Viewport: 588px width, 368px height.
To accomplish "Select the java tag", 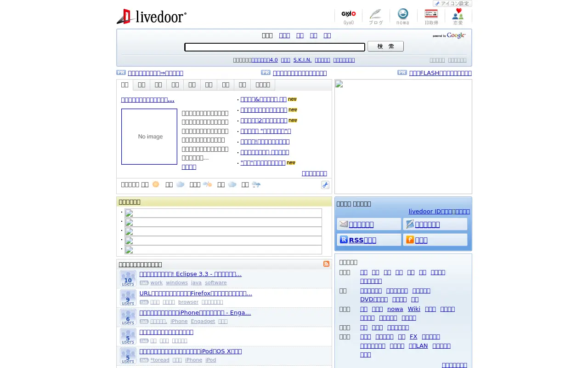I will coord(196,282).
